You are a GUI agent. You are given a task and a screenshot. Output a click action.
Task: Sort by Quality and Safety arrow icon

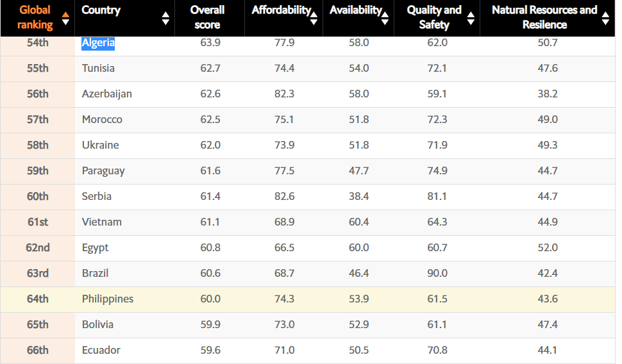[471, 18]
